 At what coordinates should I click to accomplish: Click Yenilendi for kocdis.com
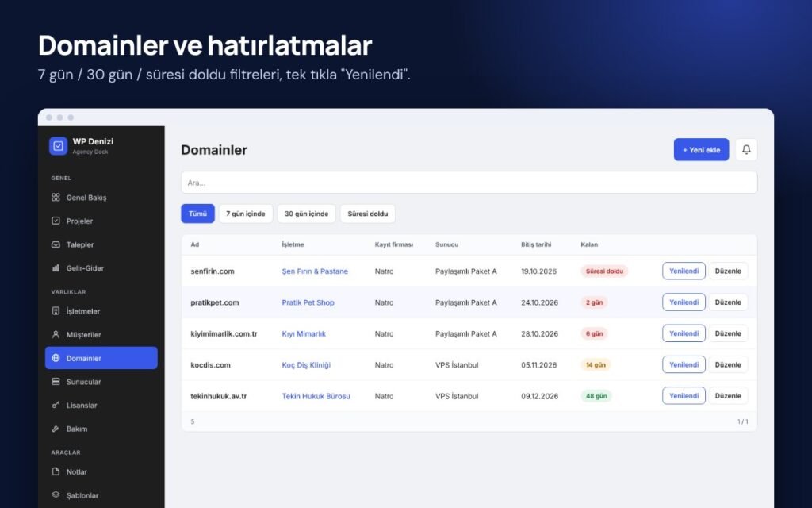tap(684, 364)
